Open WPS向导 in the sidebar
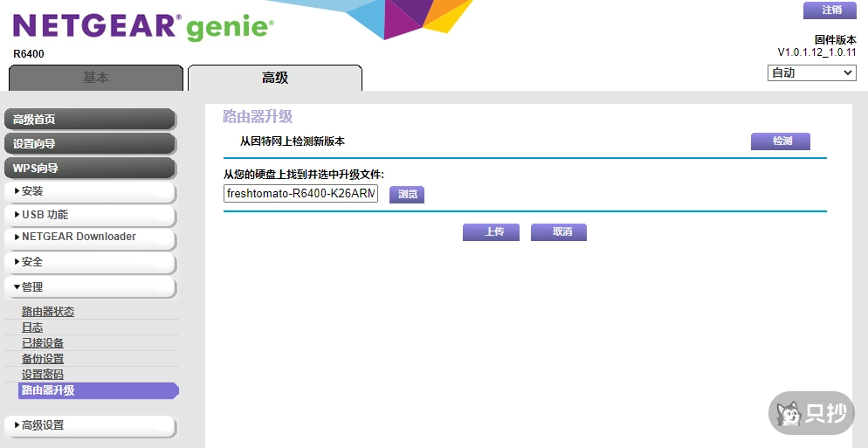This screenshot has height=448, width=868. coord(90,169)
